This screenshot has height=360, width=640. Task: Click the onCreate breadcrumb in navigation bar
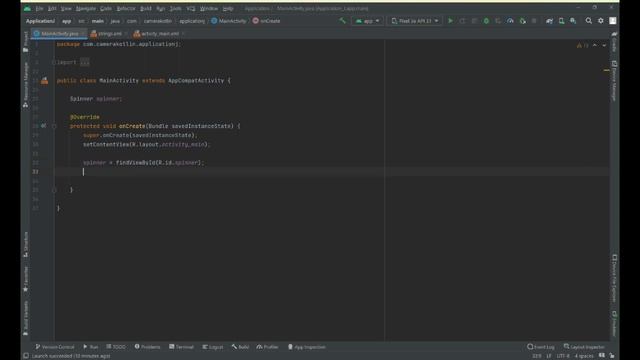266,21
